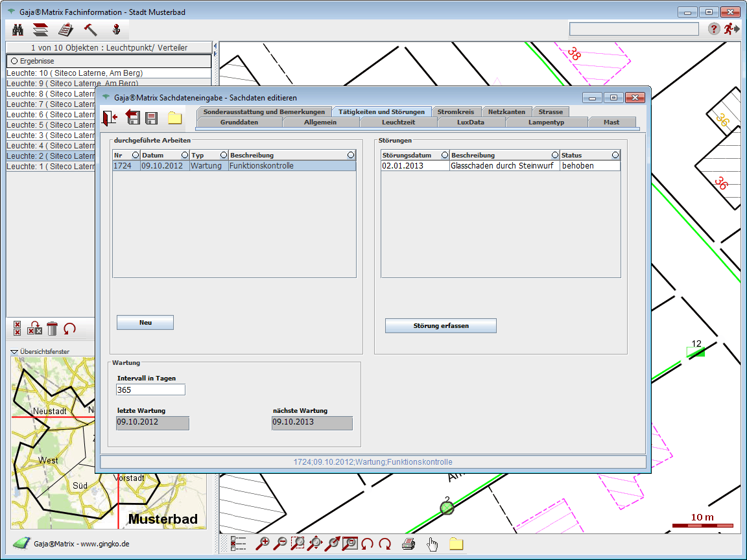Open the layers stack tool

tap(41, 29)
